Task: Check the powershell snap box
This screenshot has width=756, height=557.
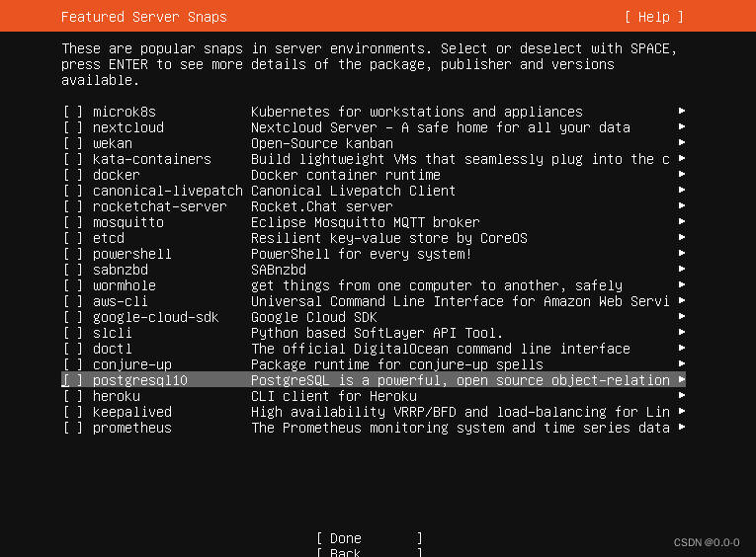Action: (x=73, y=254)
